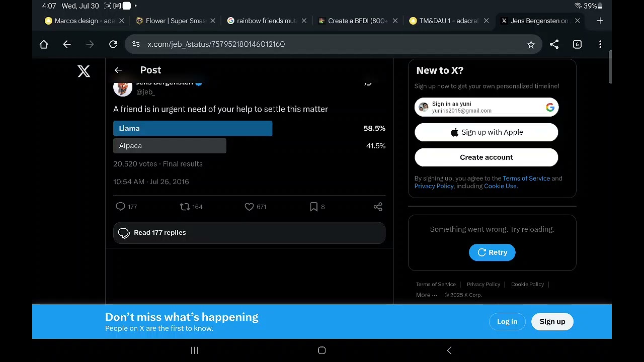Reload the page in the browser toolbar

pyautogui.click(x=113, y=44)
